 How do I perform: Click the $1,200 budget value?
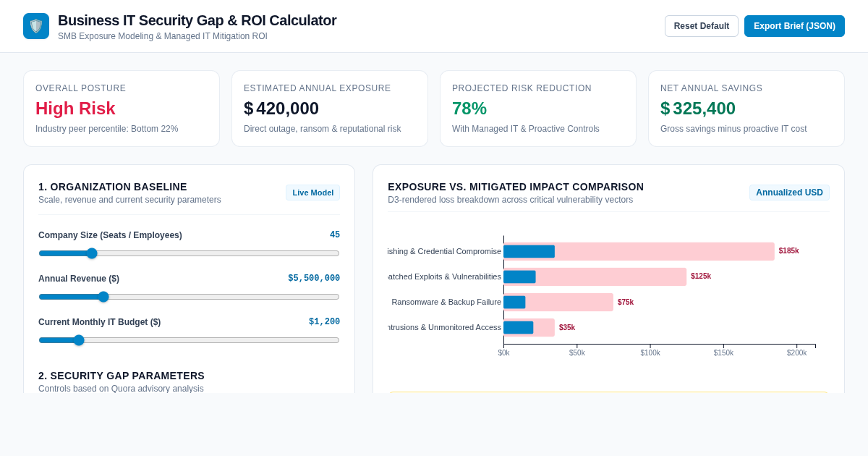click(324, 322)
